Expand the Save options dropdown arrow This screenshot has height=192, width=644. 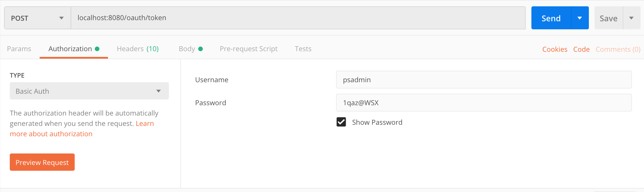(x=631, y=18)
